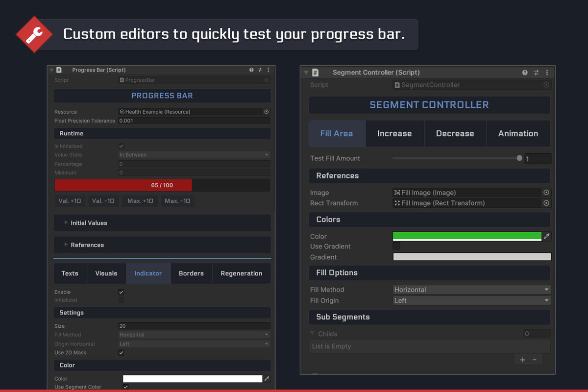Image resolution: width=588 pixels, height=392 pixels.
Task: Click object picker beside Health Example resource
Action: [x=267, y=112]
